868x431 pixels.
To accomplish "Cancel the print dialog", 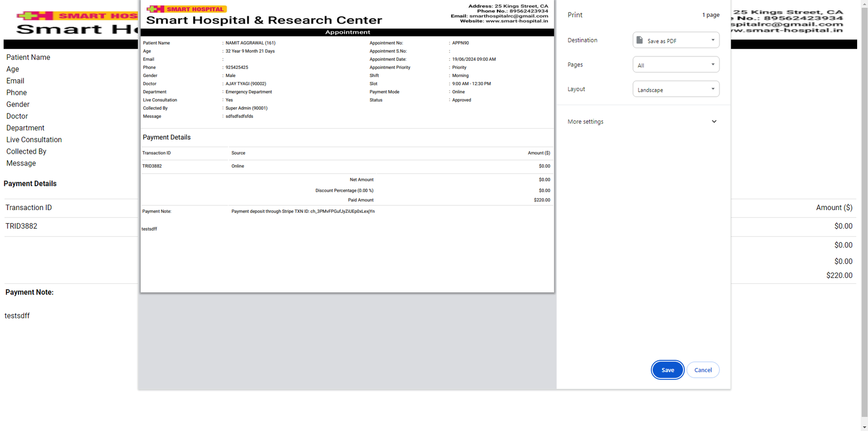I will click(703, 370).
